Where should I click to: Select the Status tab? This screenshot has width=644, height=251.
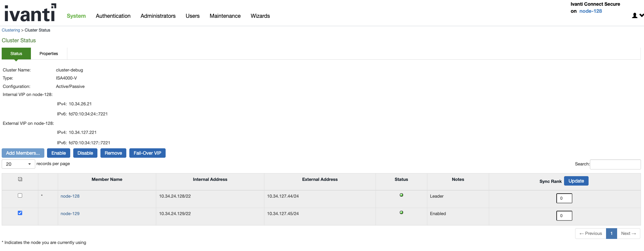[x=16, y=54]
